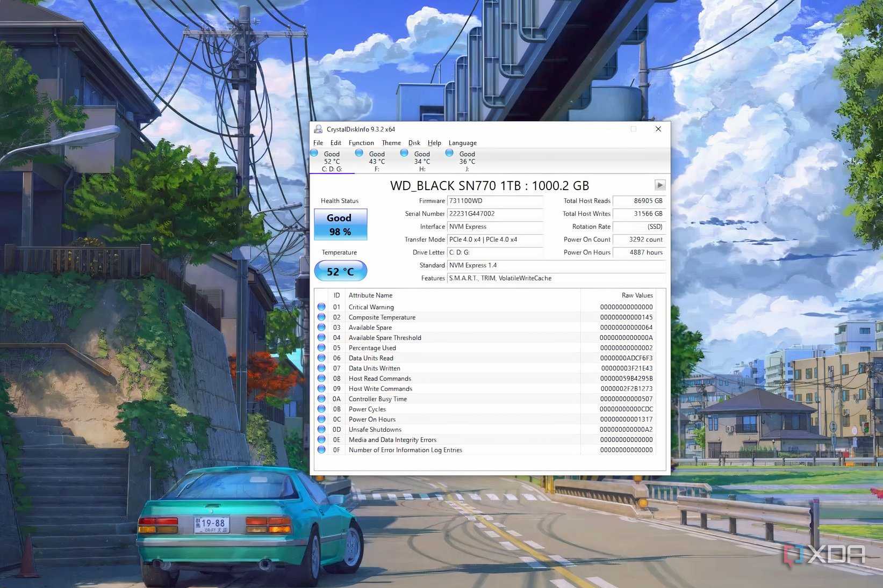Viewport: 883px width, 588px height.
Task: Open the Disk menu
Action: click(x=414, y=143)
